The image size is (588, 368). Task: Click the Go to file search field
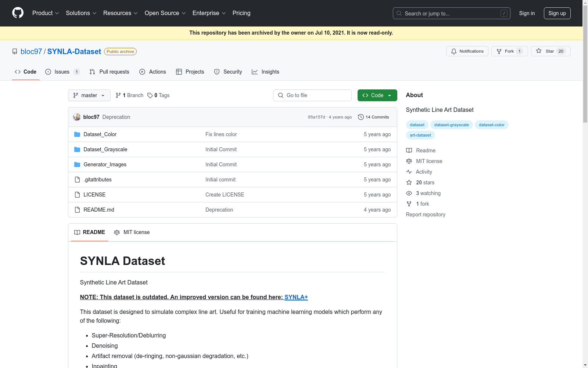[312, 95]
